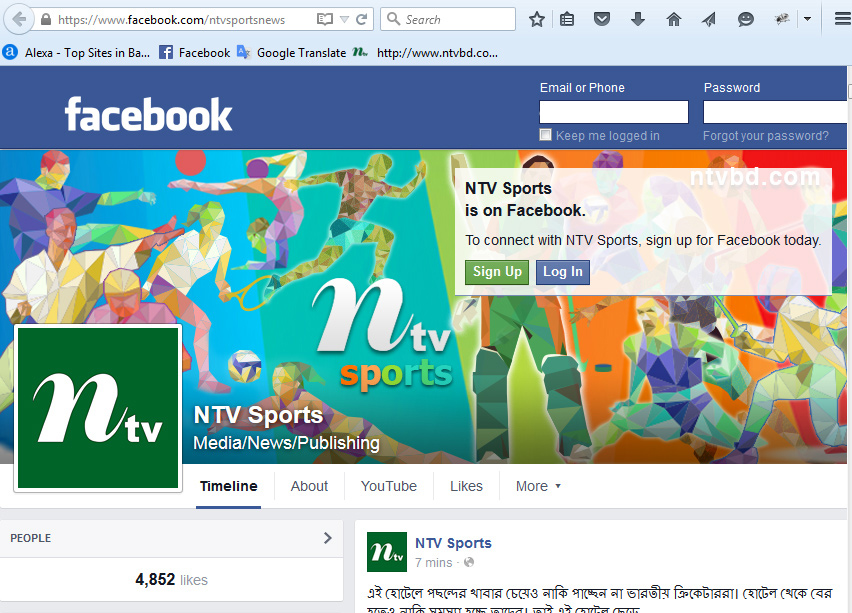Focus the Email or Phone field
Image resolution: width=852 pixels, height=613 pixels.
(614, 112)
